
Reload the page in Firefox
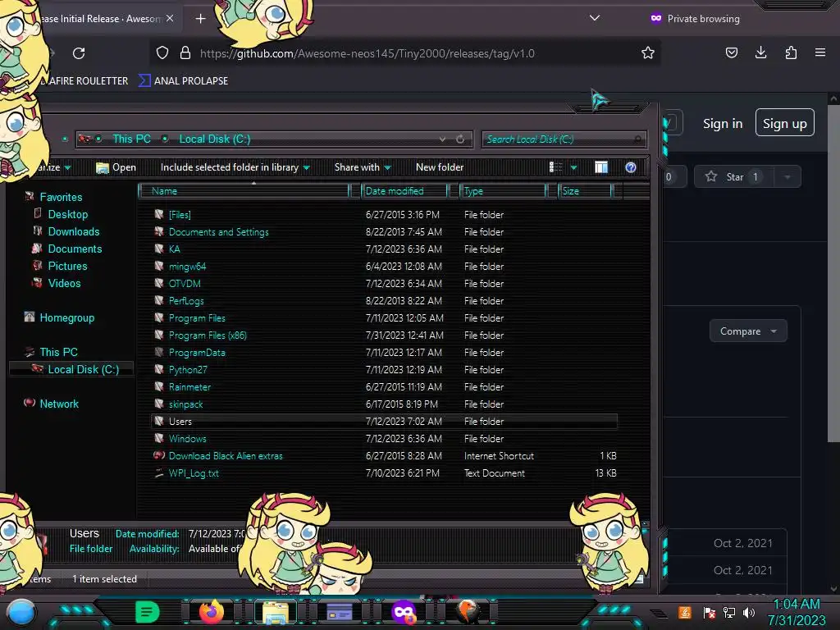pos(79,53)
